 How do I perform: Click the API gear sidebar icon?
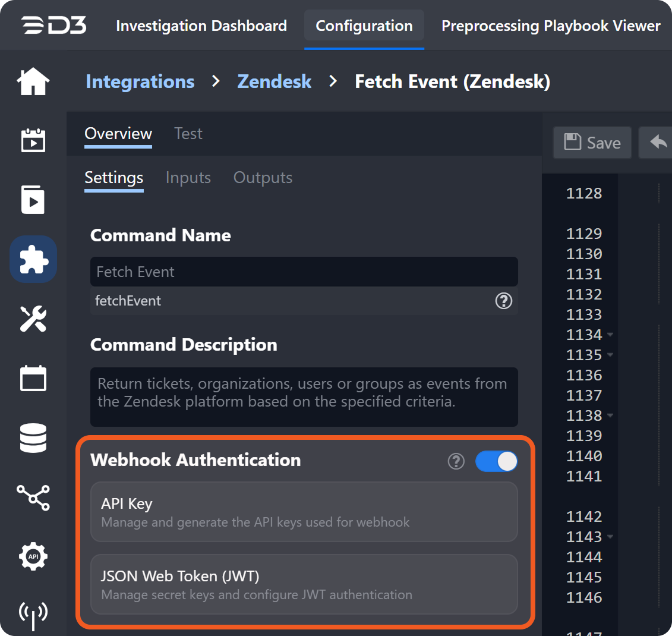coord(33,557)
